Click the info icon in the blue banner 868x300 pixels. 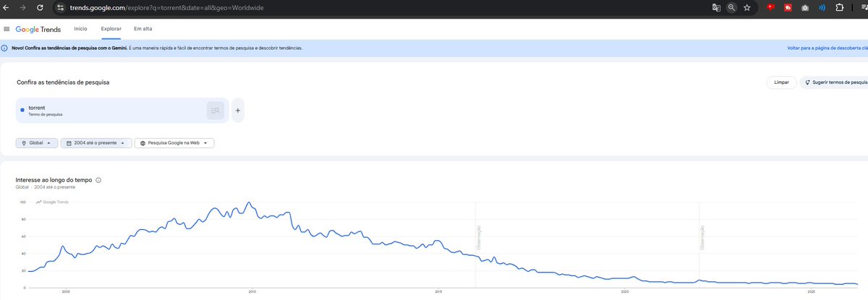tap(5, 48)
